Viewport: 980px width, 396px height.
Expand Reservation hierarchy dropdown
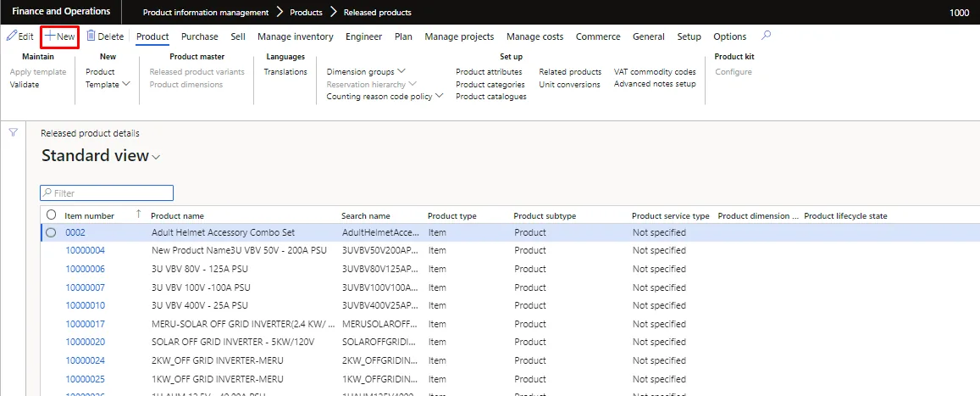coord(371,84)
